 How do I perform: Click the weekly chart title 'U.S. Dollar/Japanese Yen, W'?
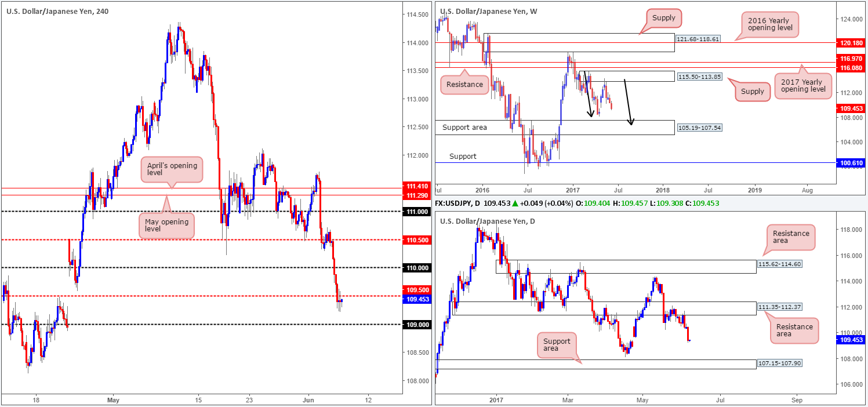tap(489, 11)
